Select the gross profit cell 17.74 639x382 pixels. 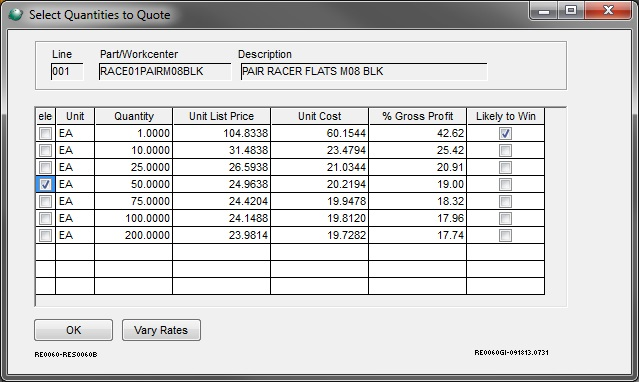tap(417, 235)
